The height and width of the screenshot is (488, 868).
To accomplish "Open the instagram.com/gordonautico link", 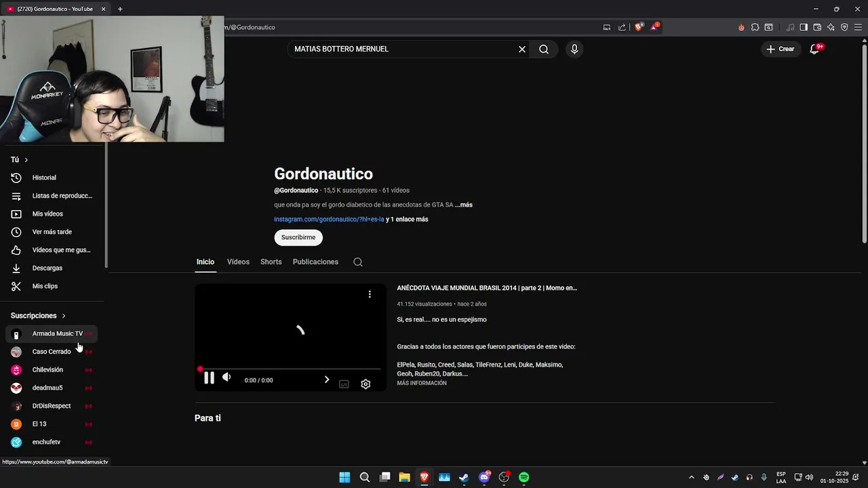I will click(x=329, y=220).
